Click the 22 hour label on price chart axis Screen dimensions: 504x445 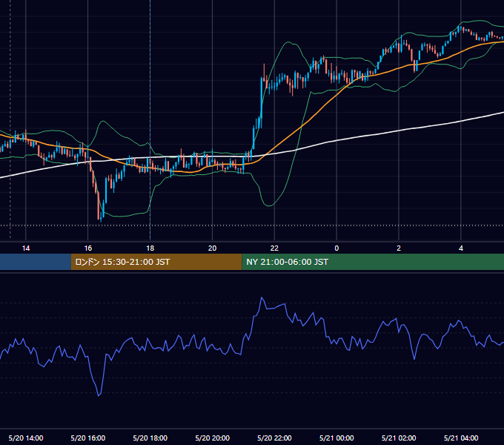[274, 248]
